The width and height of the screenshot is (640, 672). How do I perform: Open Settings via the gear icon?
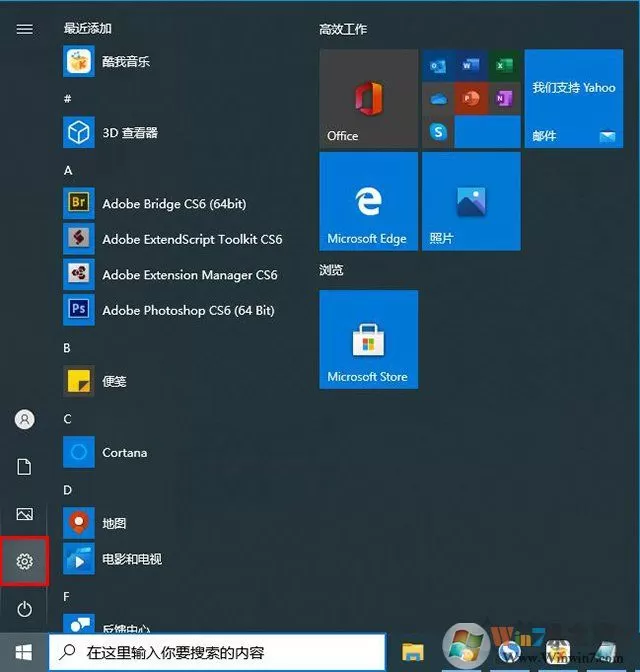24,561
